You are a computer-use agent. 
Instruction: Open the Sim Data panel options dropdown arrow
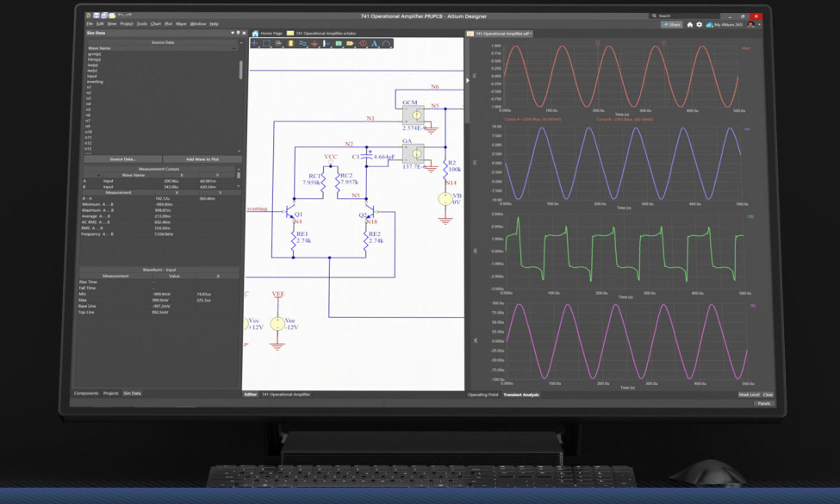coord(233,34)
